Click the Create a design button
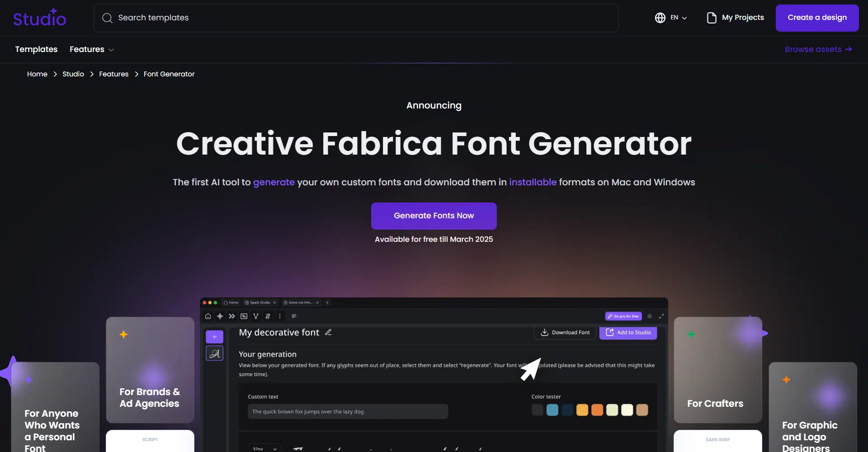The height and width of the screenshot is (452, 868). pos(817,18)
